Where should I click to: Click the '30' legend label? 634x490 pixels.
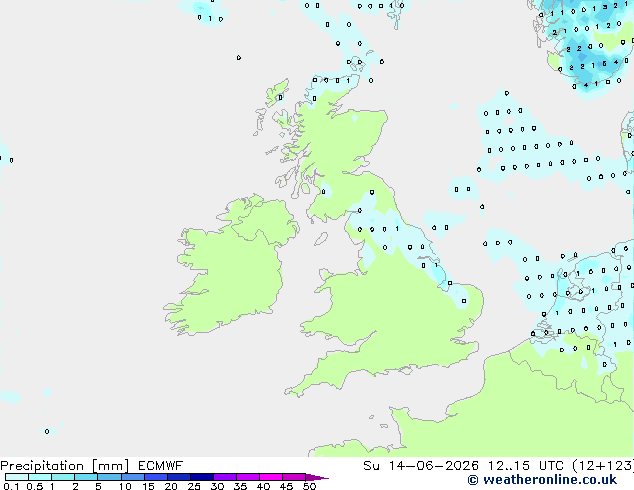[217, 486]
